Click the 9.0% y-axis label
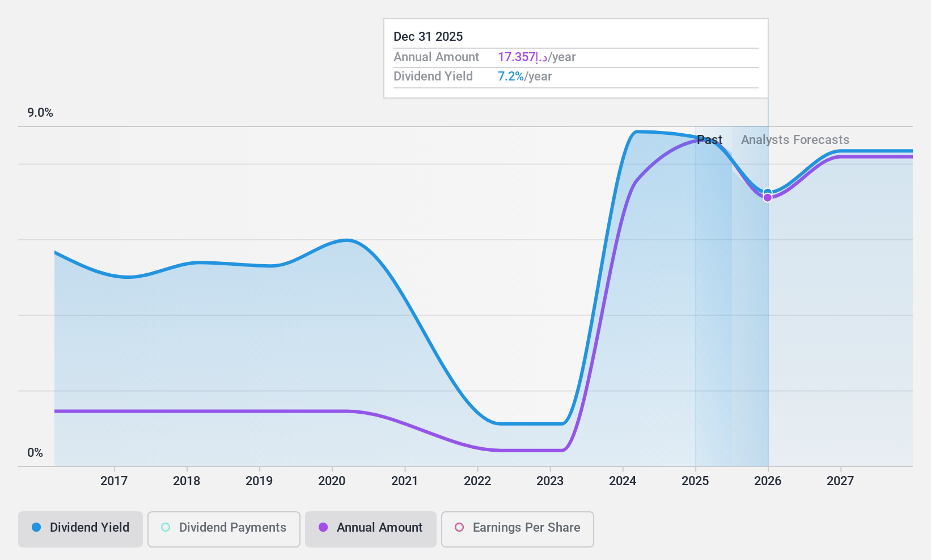The height and width of the screenshot is (560, 931). (40, 113)
